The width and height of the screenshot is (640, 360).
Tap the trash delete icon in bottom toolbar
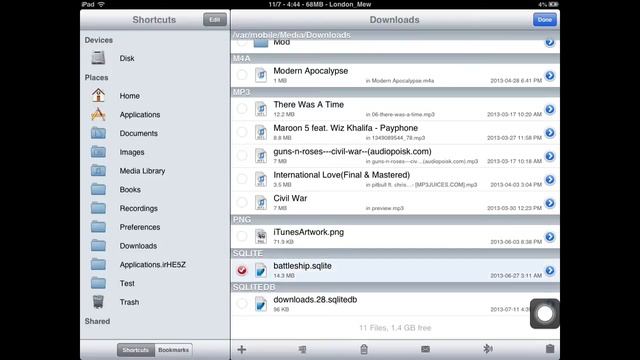[x=364, y=349]
